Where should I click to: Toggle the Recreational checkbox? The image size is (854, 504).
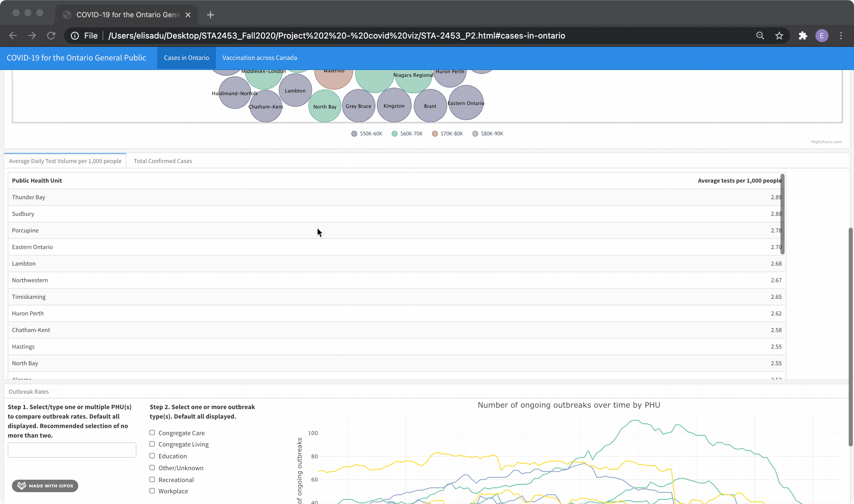coord(152,479)
